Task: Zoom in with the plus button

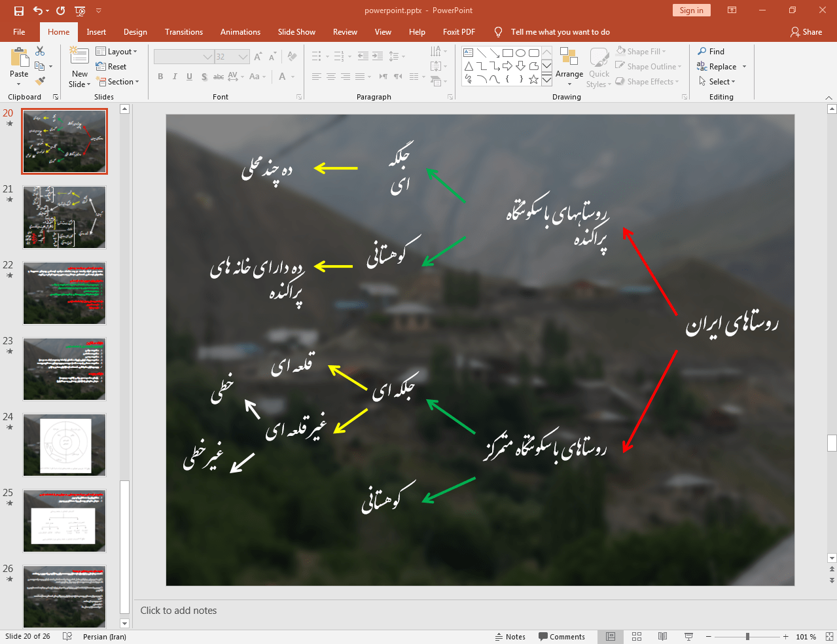Action: click(786, 637)
